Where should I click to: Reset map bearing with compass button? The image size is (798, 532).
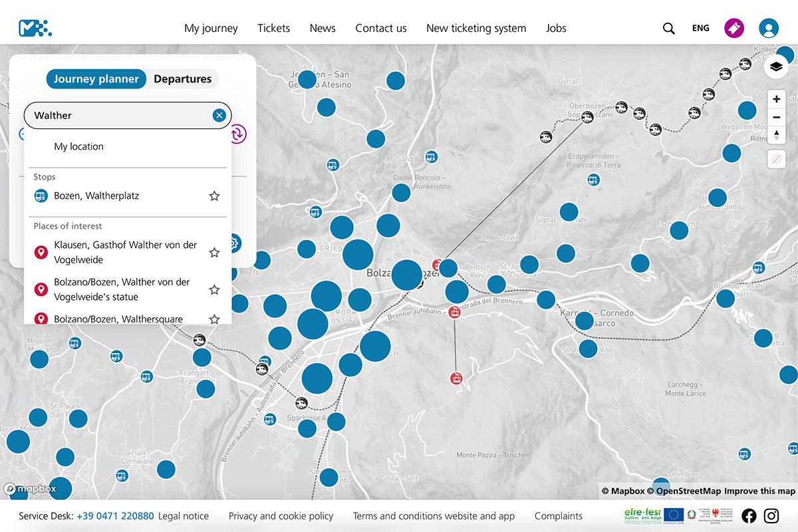pos(776,136)
